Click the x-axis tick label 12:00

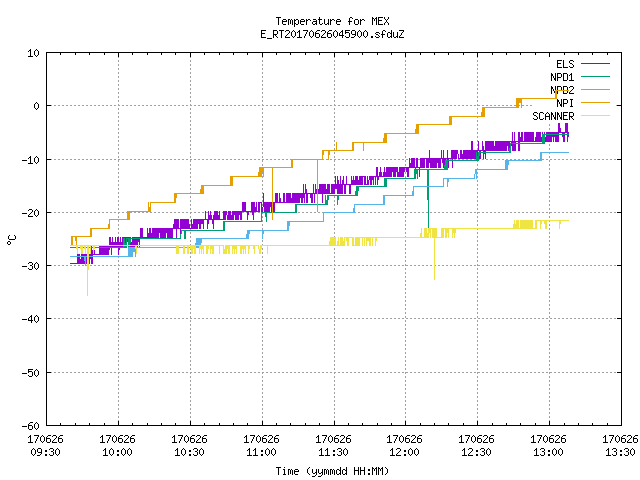[404, 452]
